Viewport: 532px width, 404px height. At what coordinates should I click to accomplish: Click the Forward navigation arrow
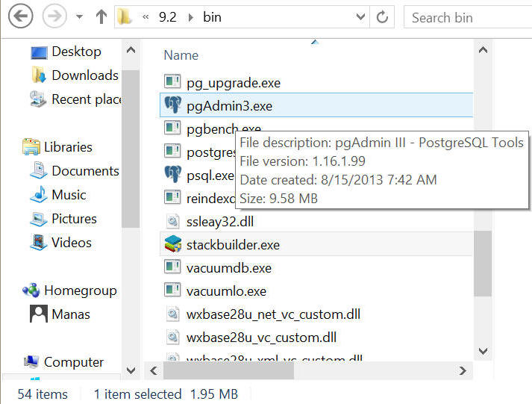pos(54,16)
